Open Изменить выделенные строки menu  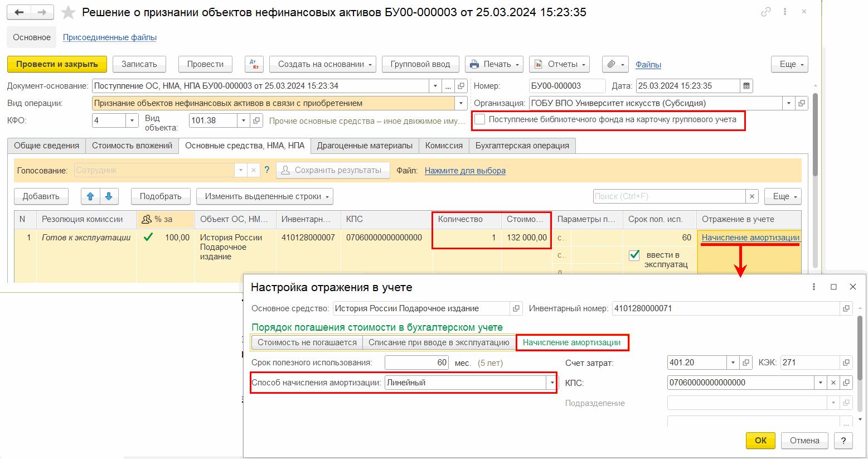(x=265, y=196)
